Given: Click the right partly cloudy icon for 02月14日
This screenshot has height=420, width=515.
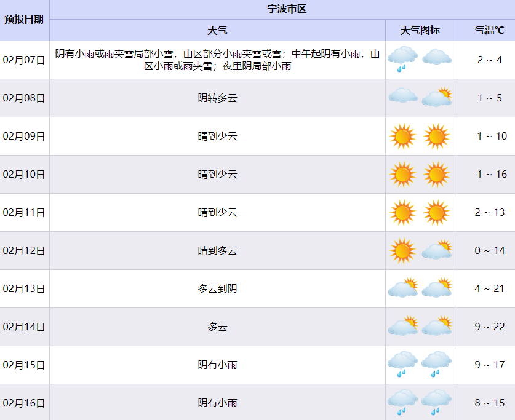Looking at the screenshot, I should pos(437,327).
